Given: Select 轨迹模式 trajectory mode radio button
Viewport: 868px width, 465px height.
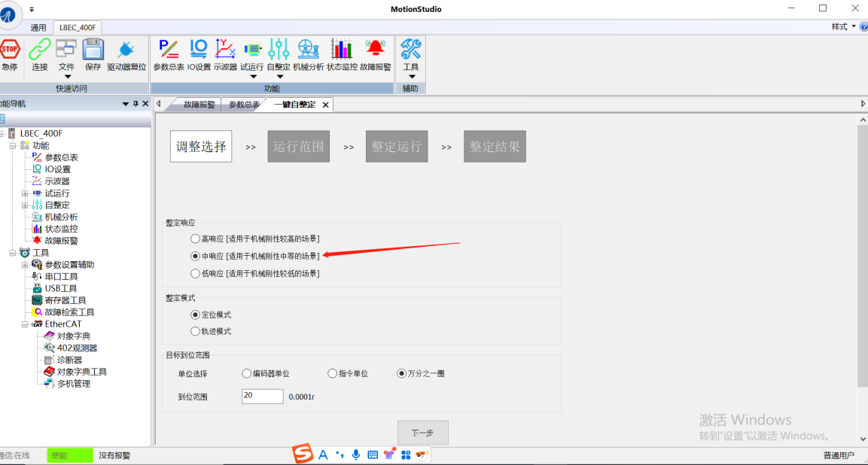Looking at the screenshot, I should (194, 331).
